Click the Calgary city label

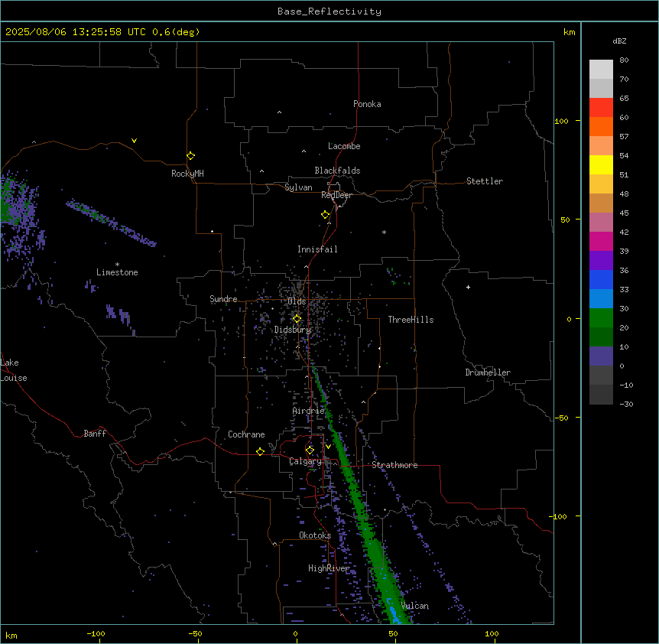(x=305, y=461)
